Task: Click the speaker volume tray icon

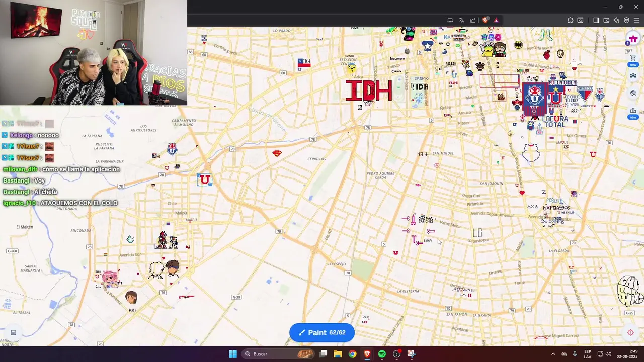Action: point(608,354)
